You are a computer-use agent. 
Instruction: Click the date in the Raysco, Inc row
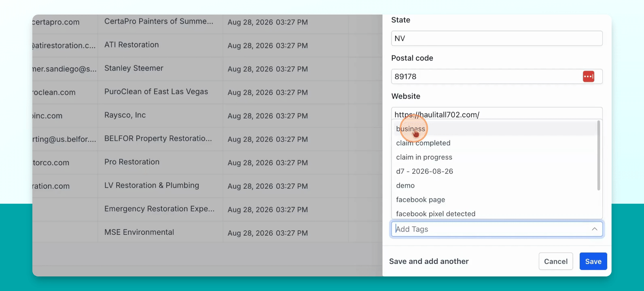[x=268, y=116]
